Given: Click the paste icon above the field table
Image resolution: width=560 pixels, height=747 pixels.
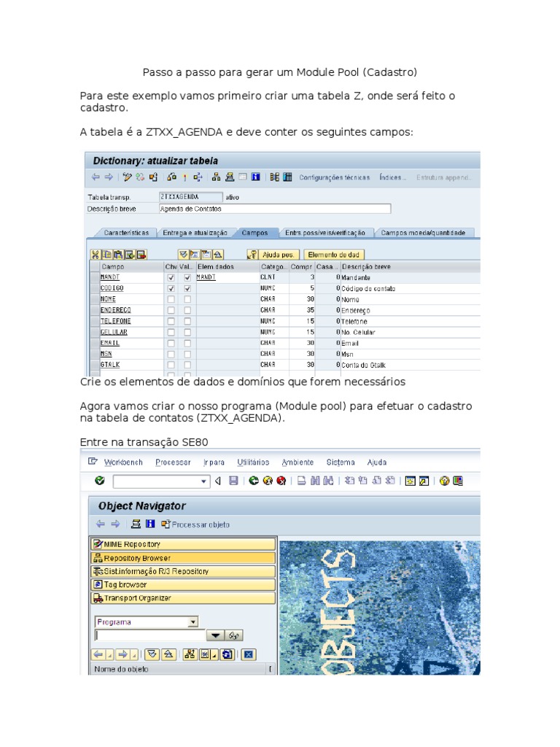Looking at the screenshot, I should tap(118, 255).
